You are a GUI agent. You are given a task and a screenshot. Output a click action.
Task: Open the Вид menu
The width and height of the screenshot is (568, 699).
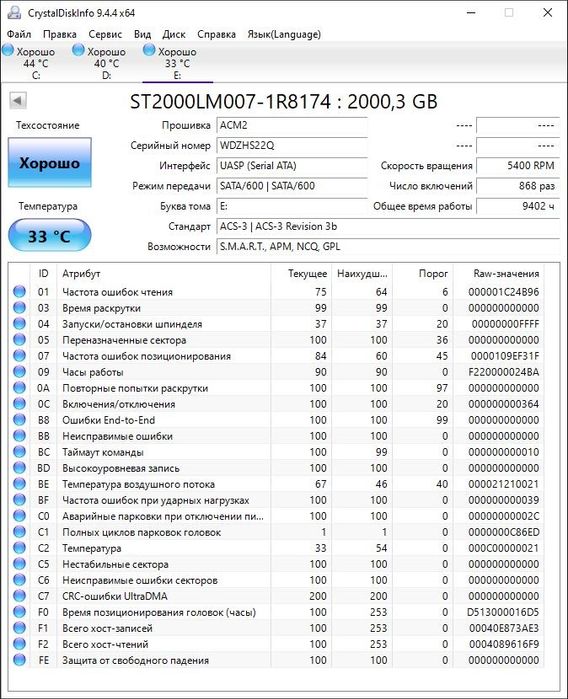(142, 34)
